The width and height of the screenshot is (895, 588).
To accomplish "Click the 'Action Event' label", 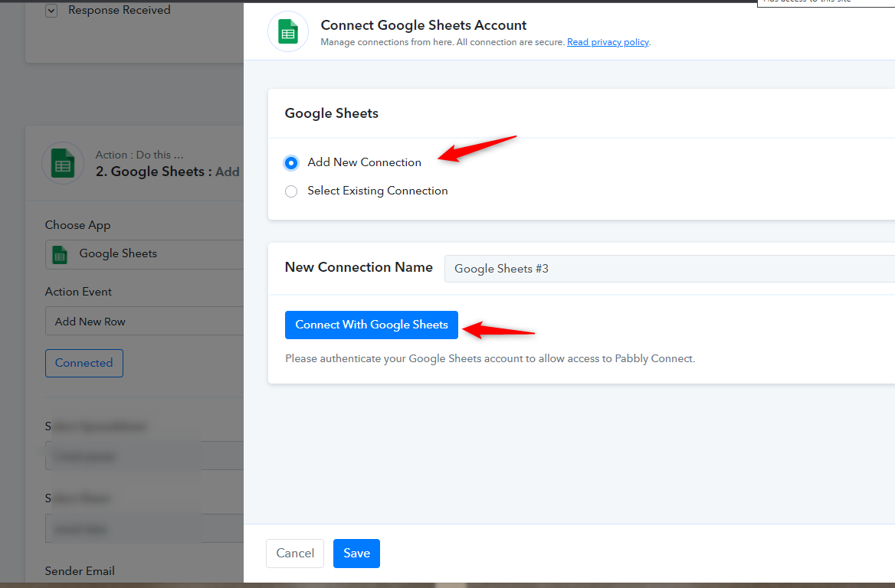I will [x=78, y=292].
